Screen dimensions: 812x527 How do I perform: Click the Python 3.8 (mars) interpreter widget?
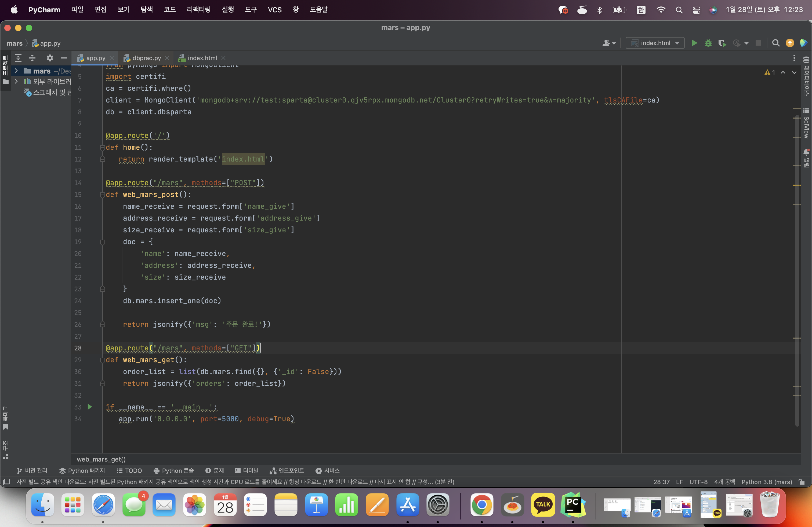(767, 482)
